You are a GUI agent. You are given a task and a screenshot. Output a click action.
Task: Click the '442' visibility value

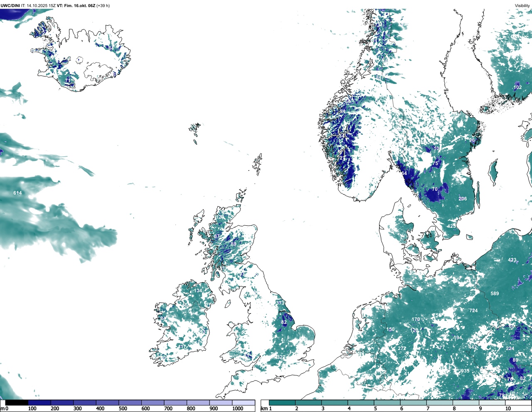[x=473, y=348]
